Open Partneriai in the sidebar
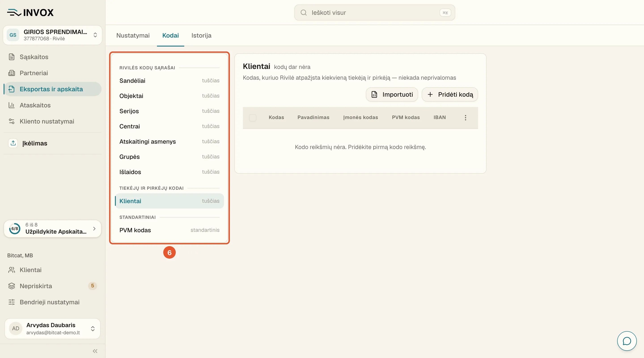 [x=53, y=73]
